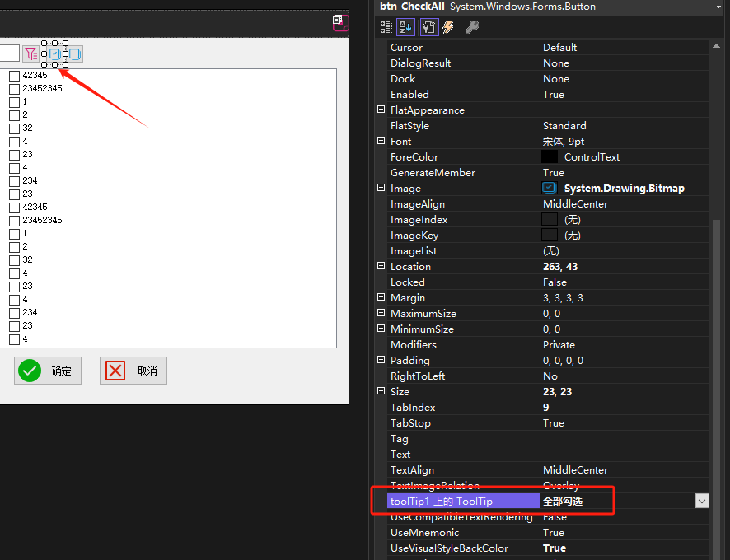This screenshot has height=560, width=730.
Task: Select the ImageList property row
Action: pos(548,251)
